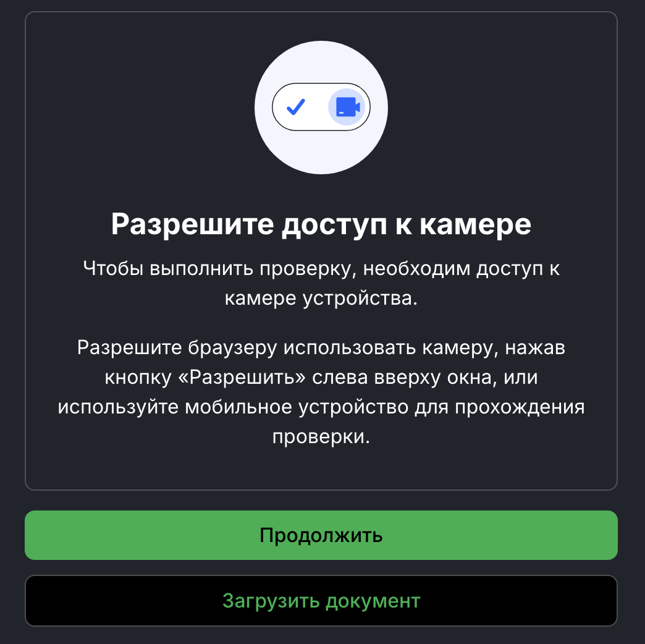Click empty area of card below text
The width and height of the screenshot is (645, 644).
tap(321, 470)
